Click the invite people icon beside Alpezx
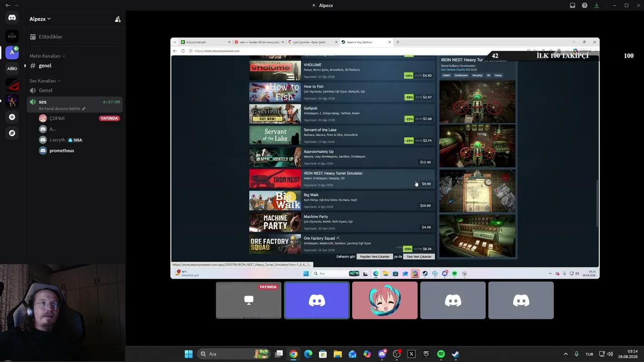The image size is (644, 362). click(x=118, y=19)
